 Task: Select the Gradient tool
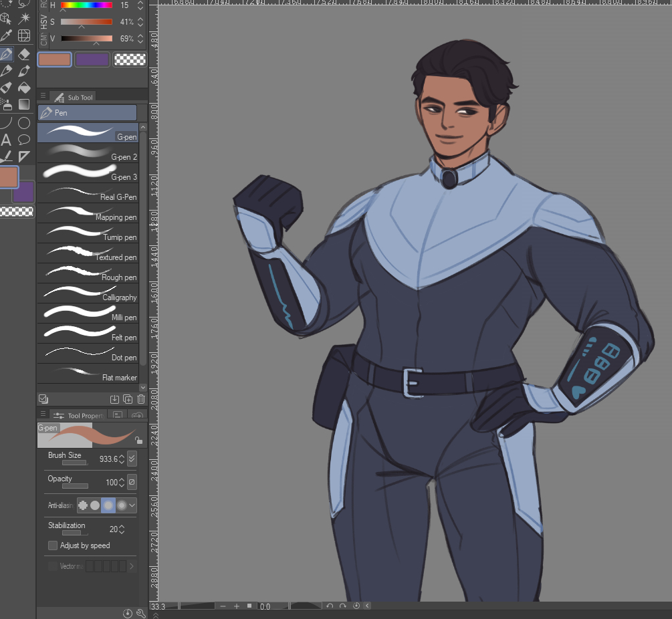[24, 104]
